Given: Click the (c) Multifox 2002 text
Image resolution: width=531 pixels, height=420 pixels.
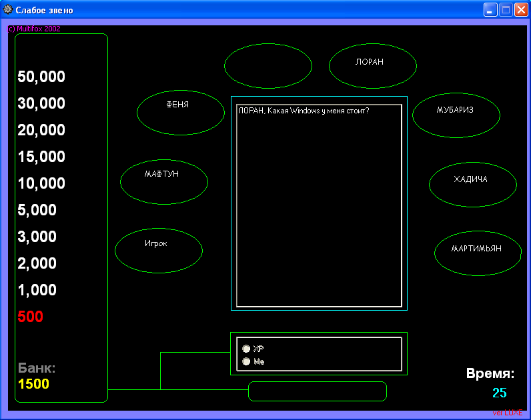Looking at the screenshot, I should 33,29.
